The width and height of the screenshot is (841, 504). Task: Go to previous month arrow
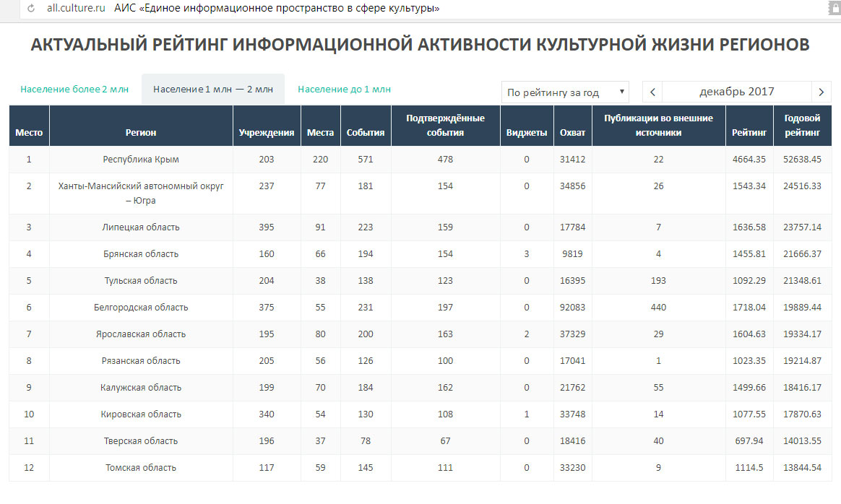point(652,92)
